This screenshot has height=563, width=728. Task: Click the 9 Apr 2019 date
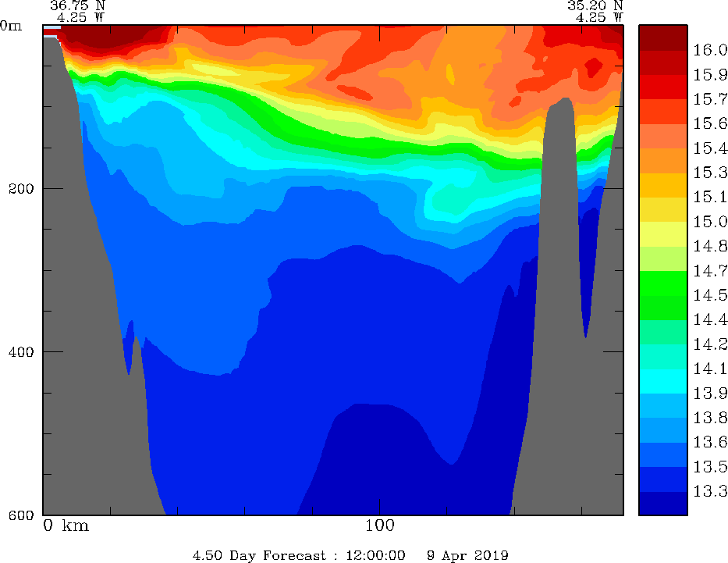tap(467, 555)
